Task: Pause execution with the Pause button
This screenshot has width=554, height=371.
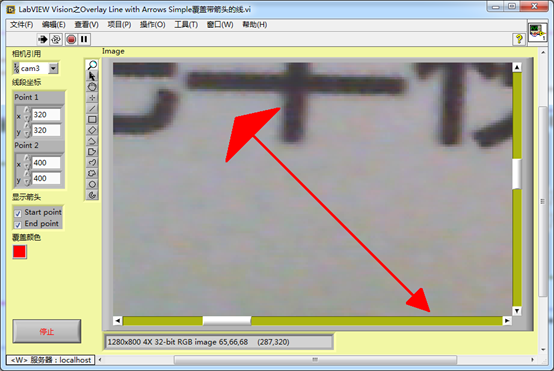Action: (x=84, y=39)
